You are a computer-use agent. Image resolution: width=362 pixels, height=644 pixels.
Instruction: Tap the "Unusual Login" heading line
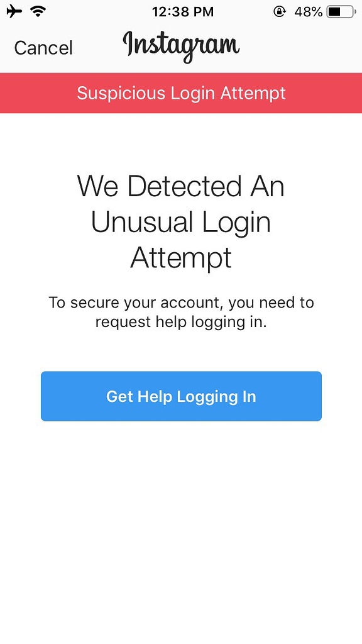181,222
